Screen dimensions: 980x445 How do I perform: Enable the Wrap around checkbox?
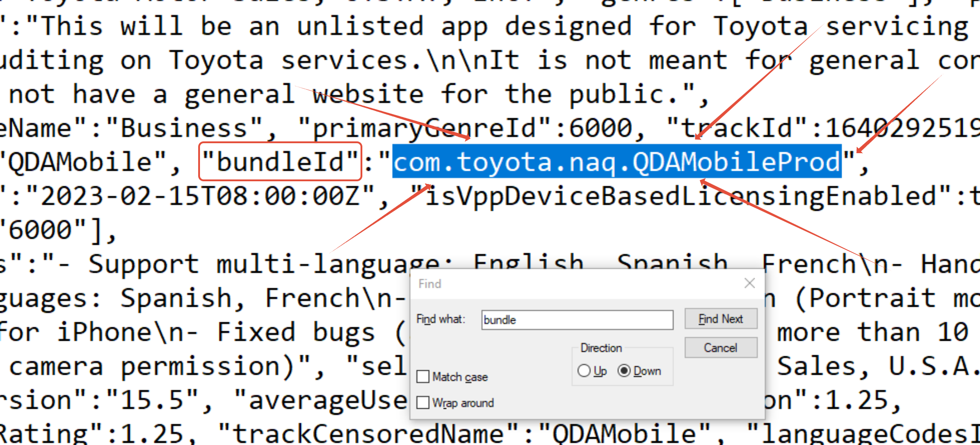pos(423,402)
